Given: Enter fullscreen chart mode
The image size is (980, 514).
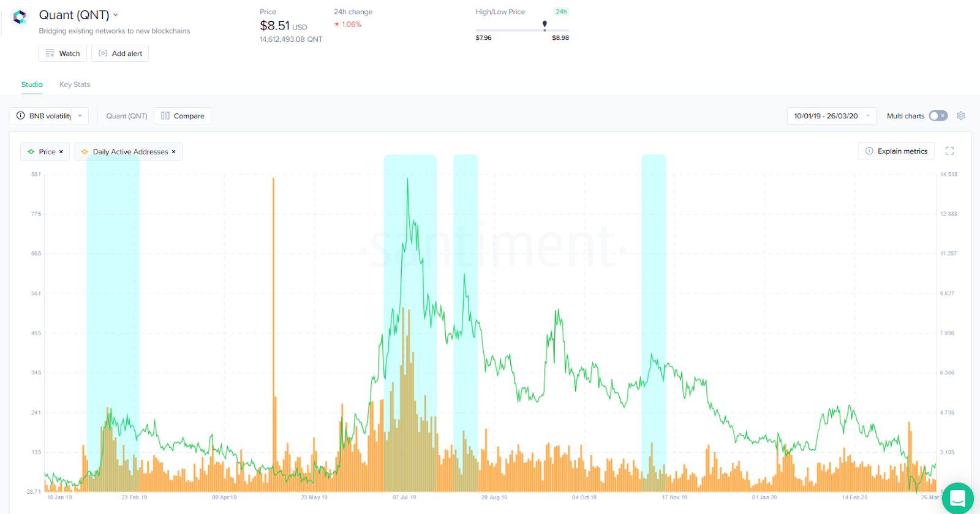Looking at the screenshot, I should click(949, 151).
